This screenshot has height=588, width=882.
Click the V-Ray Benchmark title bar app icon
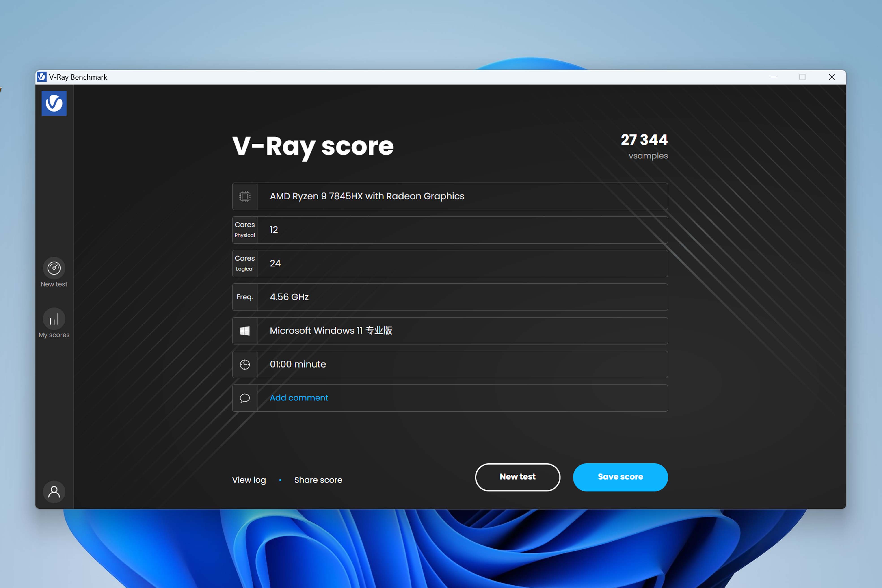tap(42, 77)
